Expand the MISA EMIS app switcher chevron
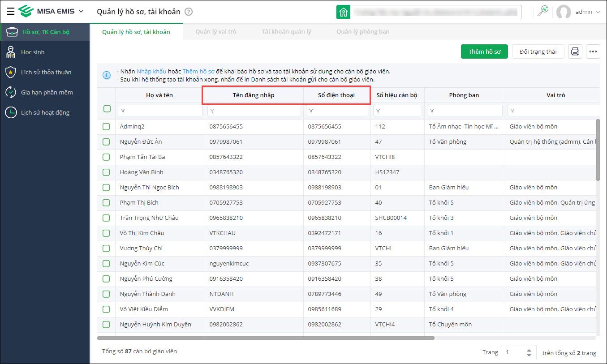The image size is (607, 364). click(81, 12)
